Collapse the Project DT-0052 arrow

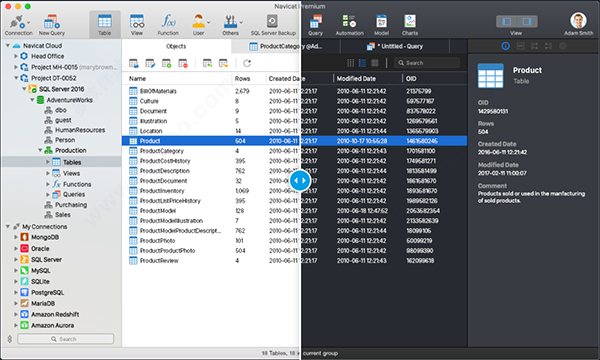pyautogui.click(x=16, y=78)
